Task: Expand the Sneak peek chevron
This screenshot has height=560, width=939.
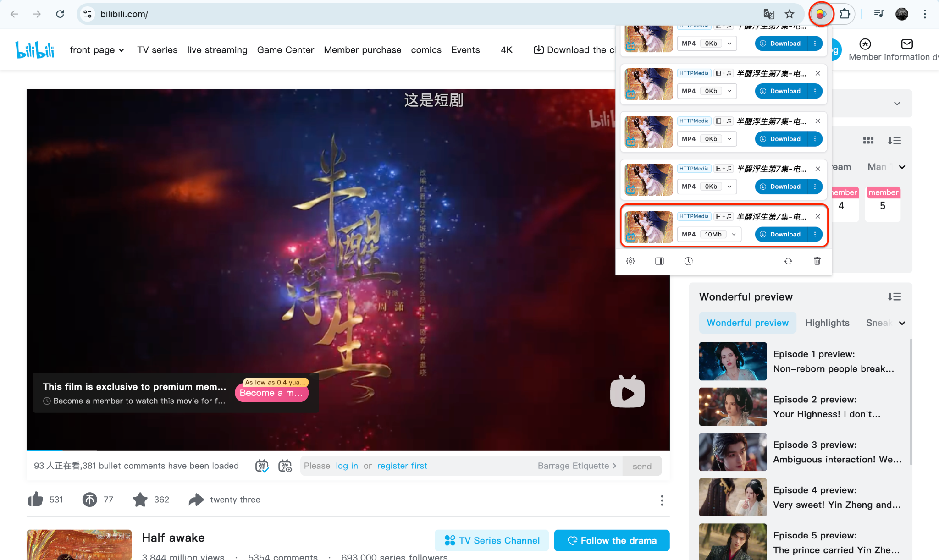Action: click(901, 323)
